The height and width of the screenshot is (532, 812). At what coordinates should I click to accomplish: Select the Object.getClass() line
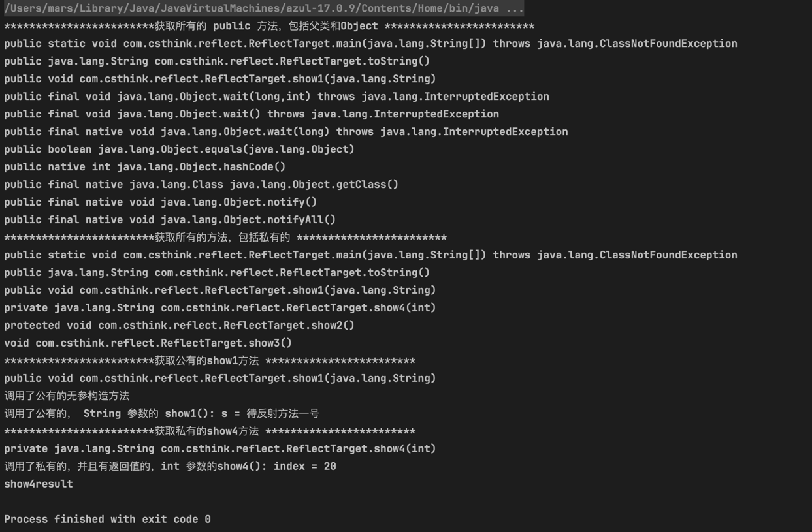(201, 185)
